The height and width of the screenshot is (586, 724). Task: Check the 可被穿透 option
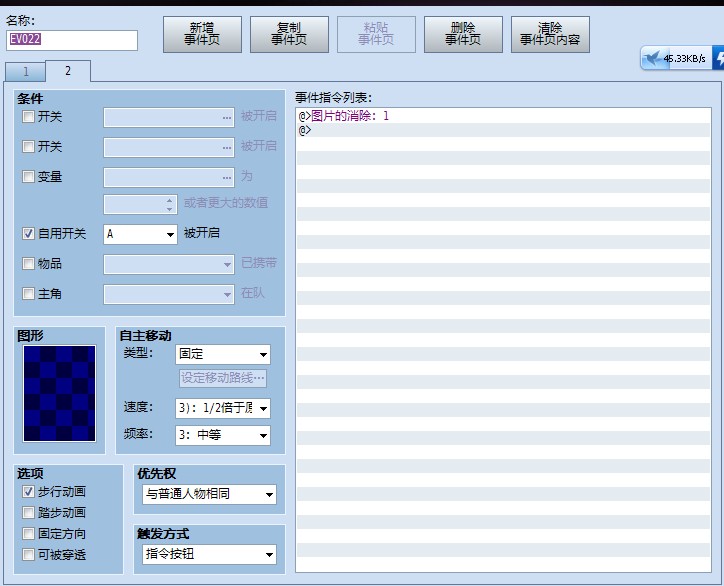28,554
